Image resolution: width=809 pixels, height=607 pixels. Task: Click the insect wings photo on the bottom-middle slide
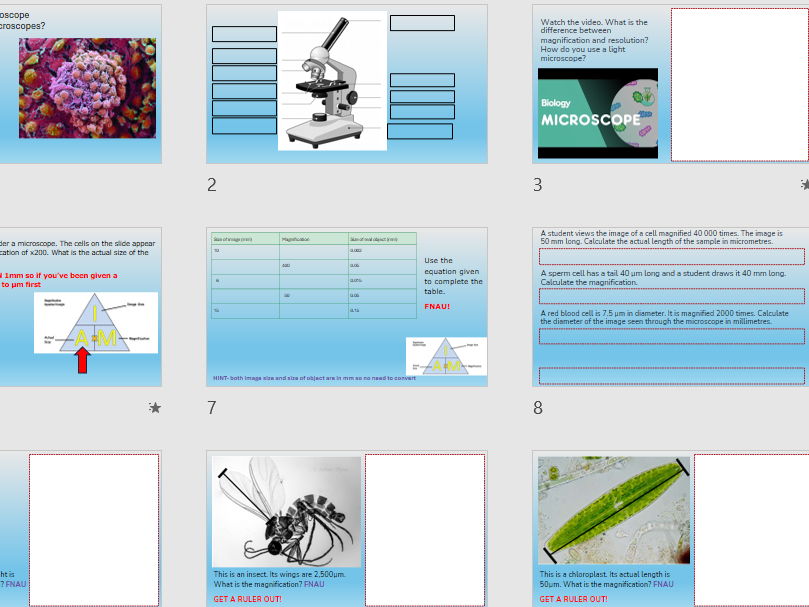(286, 510)
